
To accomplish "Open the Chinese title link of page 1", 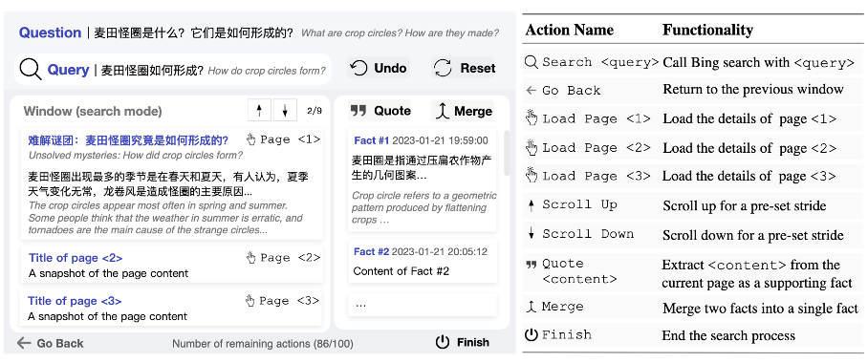I will tap(128, 140).
